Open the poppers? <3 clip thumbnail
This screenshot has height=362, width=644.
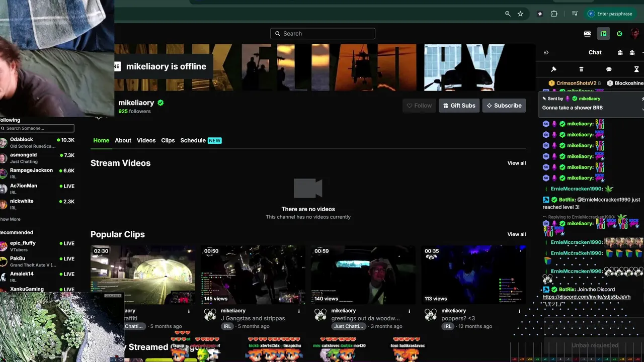pos(473,275)
